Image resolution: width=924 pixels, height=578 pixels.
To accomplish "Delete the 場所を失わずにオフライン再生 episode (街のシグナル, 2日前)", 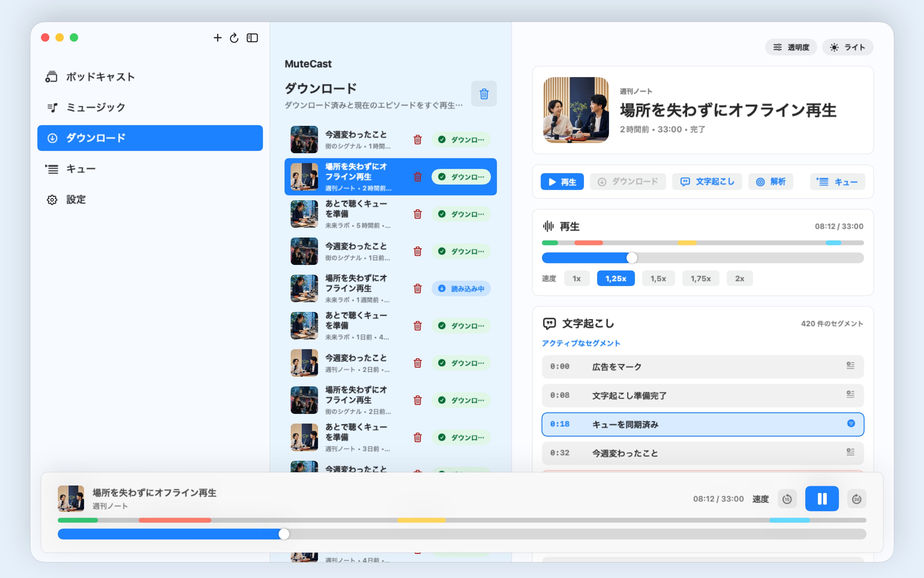I will pyautogui.click(x=418, y=400).
